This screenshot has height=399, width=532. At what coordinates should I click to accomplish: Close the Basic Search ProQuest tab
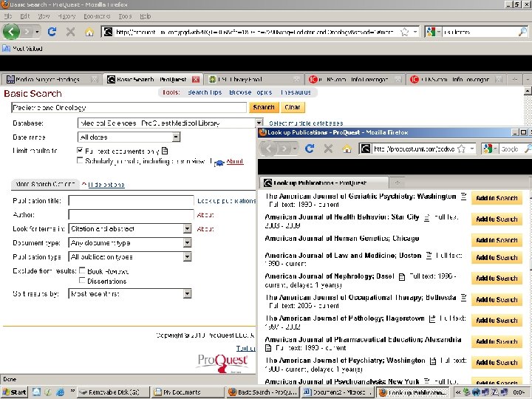coord(196,79)
